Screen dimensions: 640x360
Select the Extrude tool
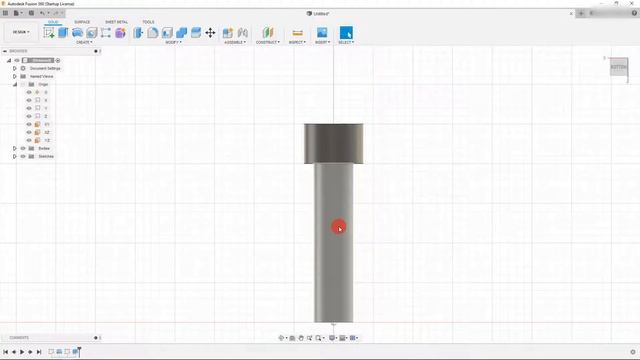tap(63, 33)
